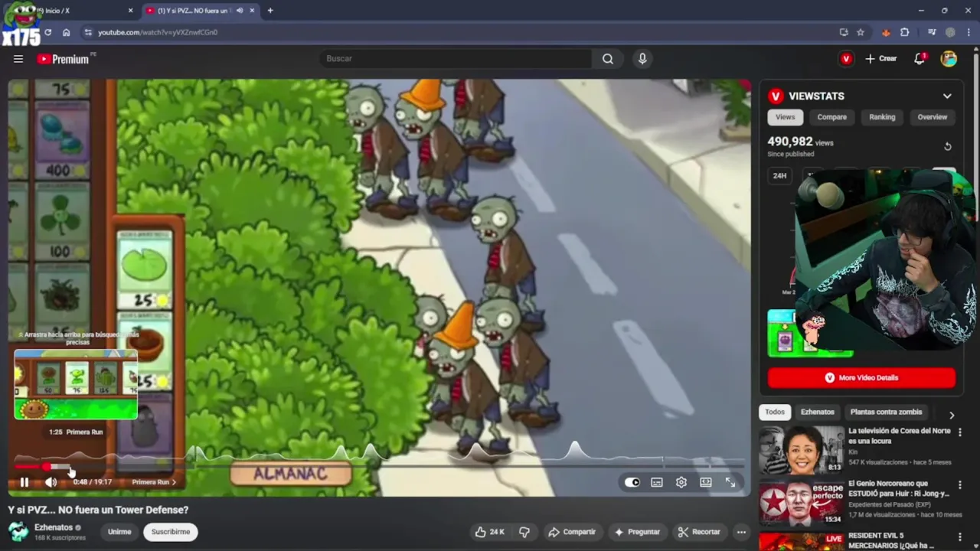The width and height of the screenshot is (980, 551).
Task: Select the 24H time range
Action: tap(779, 176)
